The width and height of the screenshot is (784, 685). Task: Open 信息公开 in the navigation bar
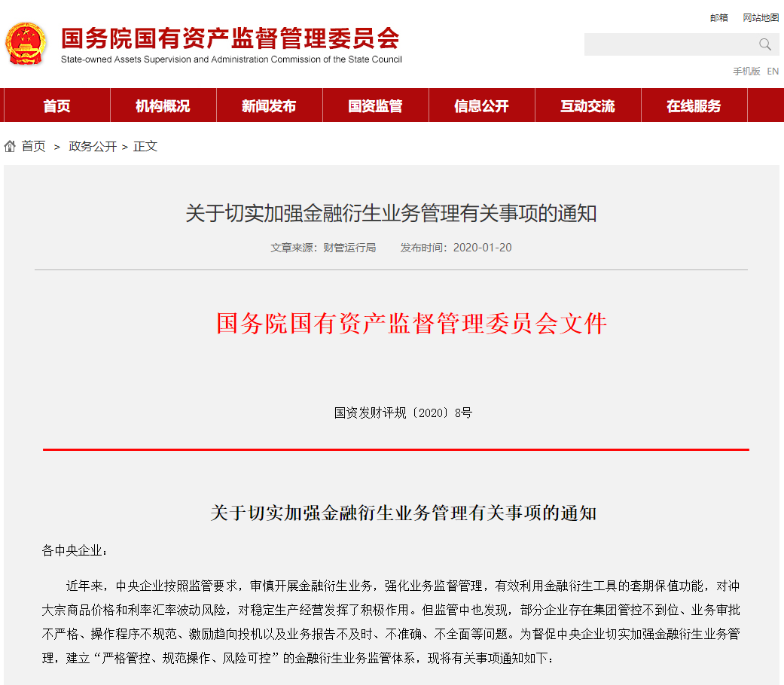pyautogui.click(x=481, y=106)
